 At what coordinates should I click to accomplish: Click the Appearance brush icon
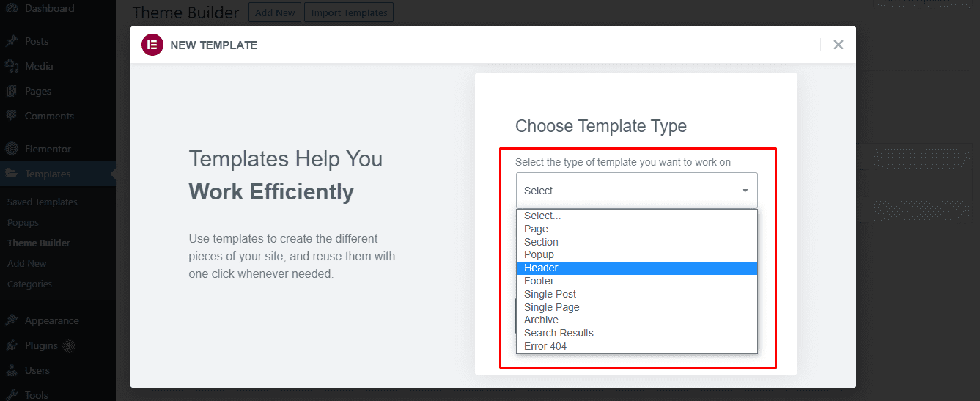click(x=12, y=320)
